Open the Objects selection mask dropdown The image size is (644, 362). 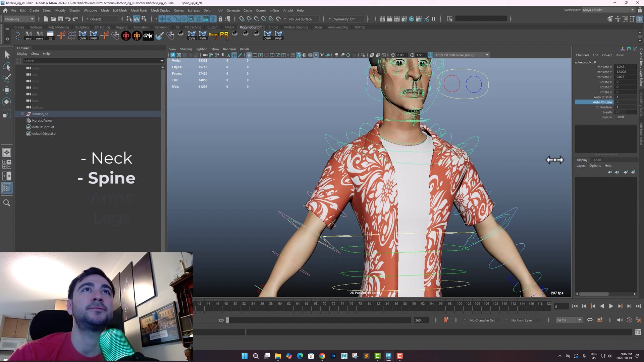[102, 19]
